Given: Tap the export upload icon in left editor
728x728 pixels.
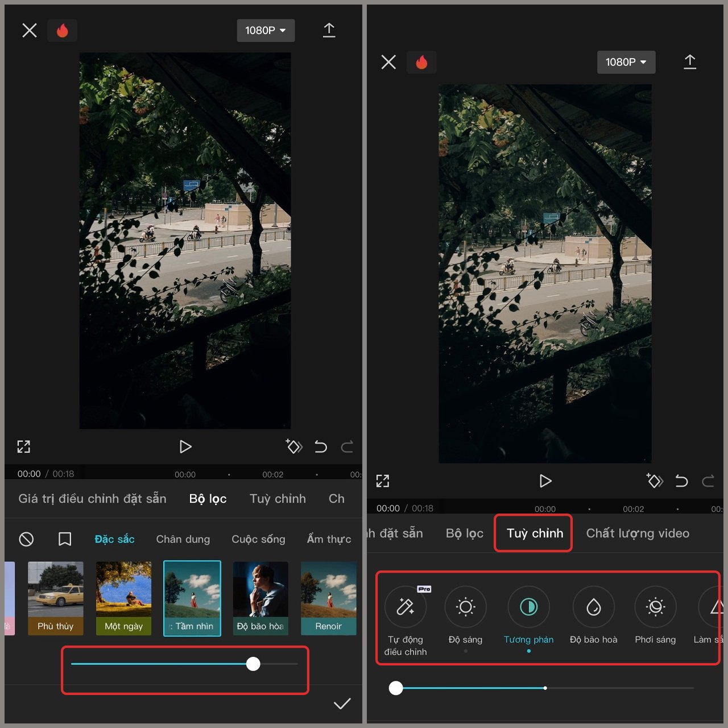Looking at the screenshot, I should point(329,31).
